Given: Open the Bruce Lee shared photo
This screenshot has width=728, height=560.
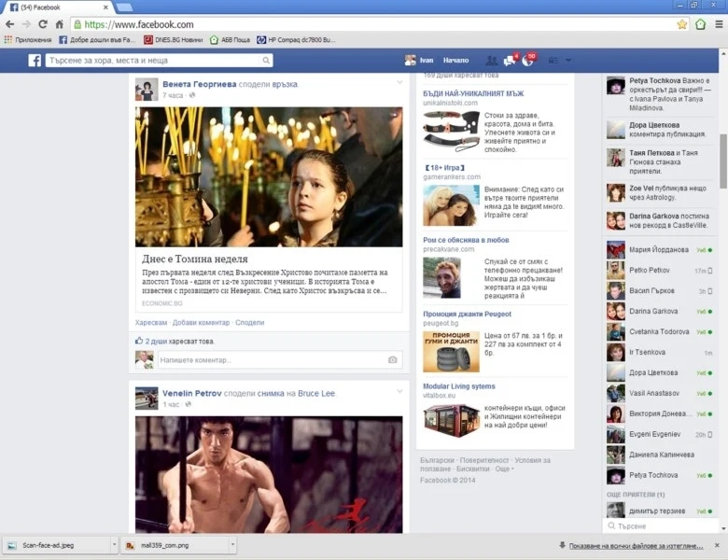Looking at the screenshot, I should [269, 474].
